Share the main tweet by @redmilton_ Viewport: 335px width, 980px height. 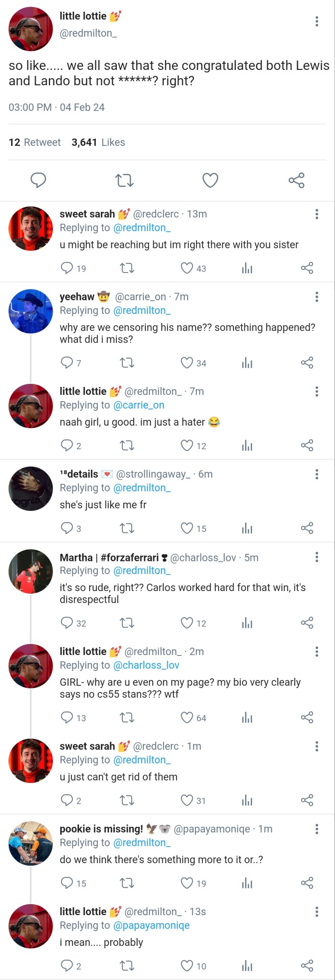[x=296, y=180]
